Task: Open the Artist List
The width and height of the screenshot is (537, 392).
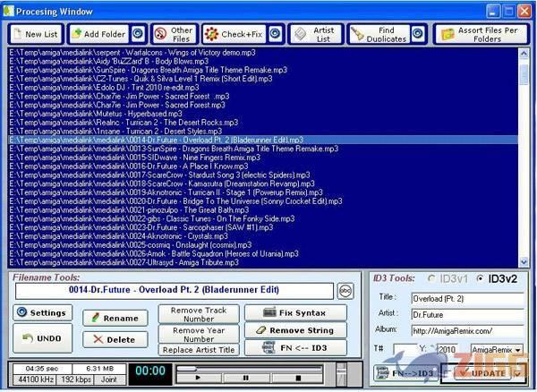Action: pyautogui.click(x=313, y=34)
